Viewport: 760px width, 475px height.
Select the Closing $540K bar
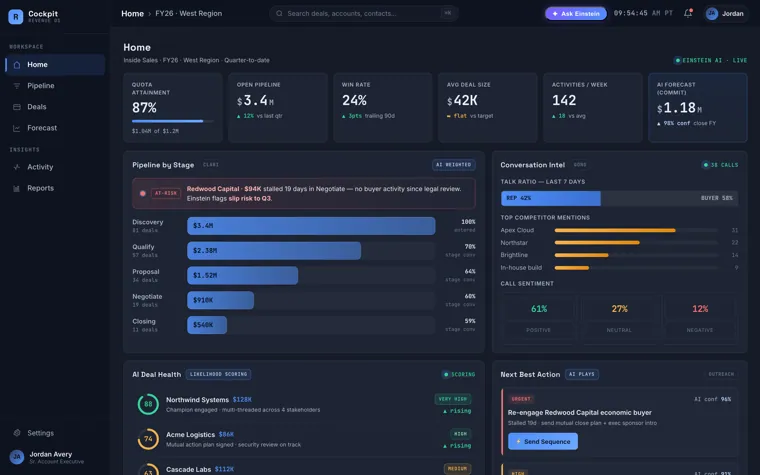pyautogui.click(x=207, y=325)
